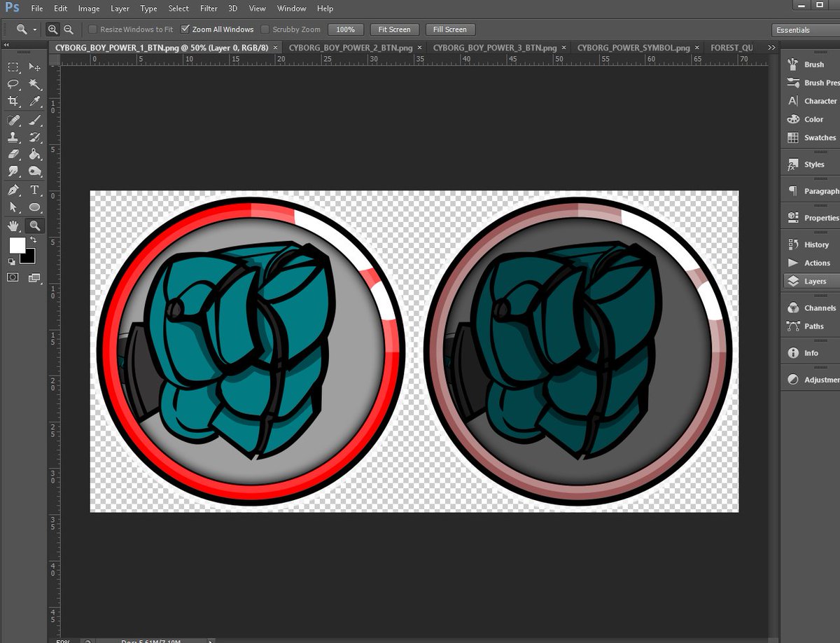Open the Layer menu
The image size is (840, 643).
pyautogui.click(x=120, y=8)
